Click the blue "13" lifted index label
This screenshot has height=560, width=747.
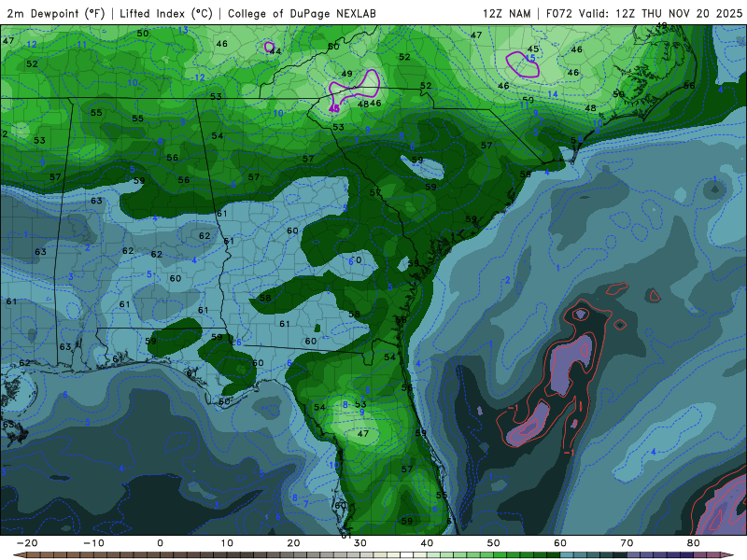[183, 30]
